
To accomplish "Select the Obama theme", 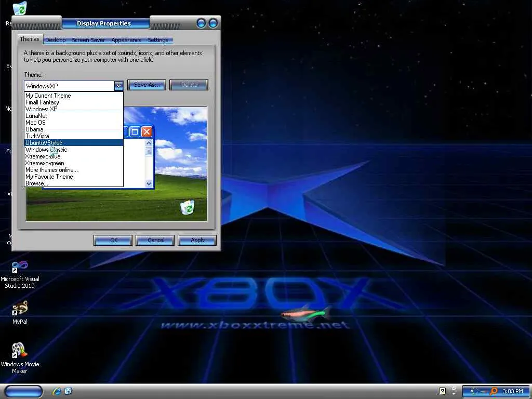I will coord(74,129).
